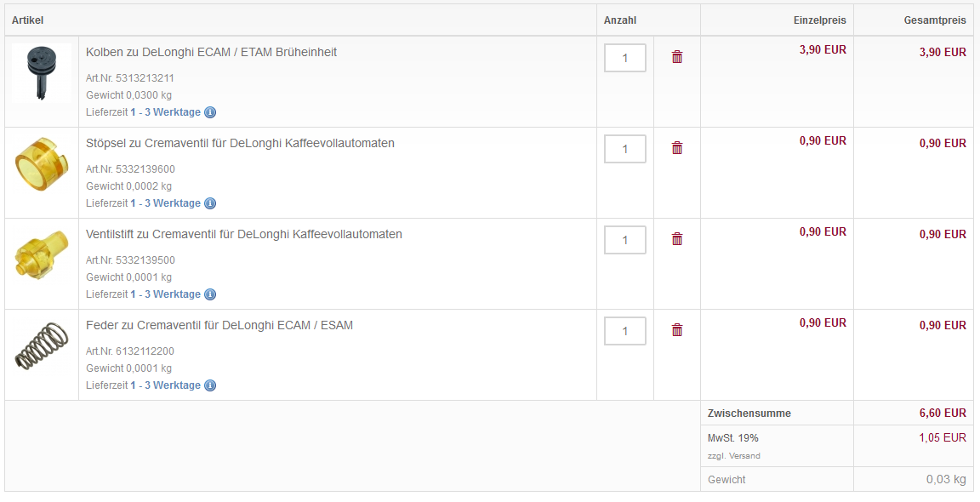Open delivery info icon for Kolben item
This screenshot has height=502, width=980.
tap(210, 112)
